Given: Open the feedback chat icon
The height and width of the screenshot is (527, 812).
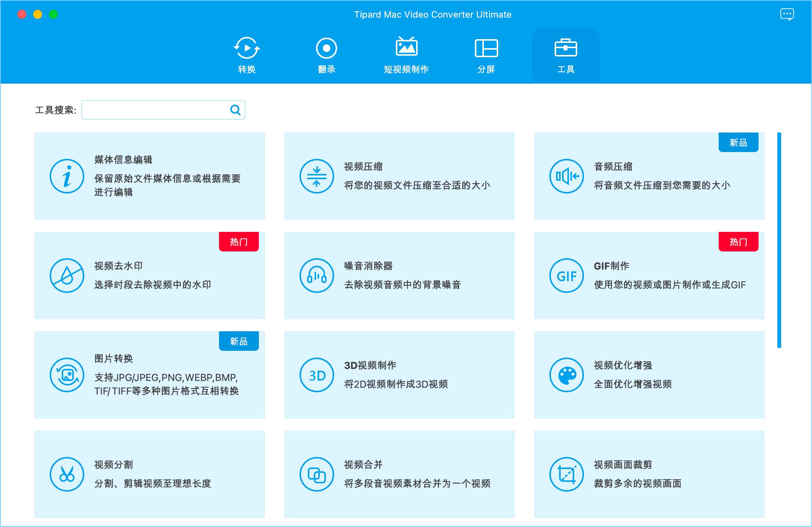Looking at the screenshot, I should [x=787, y=15].
